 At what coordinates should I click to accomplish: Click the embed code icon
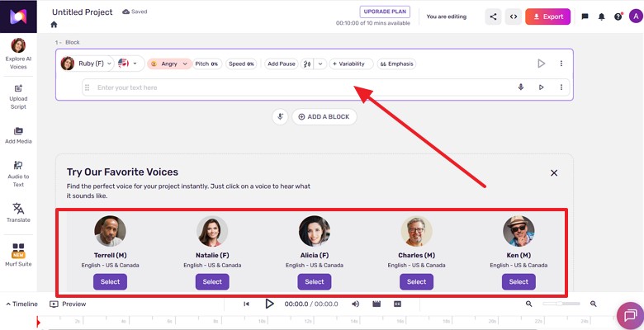514,16
